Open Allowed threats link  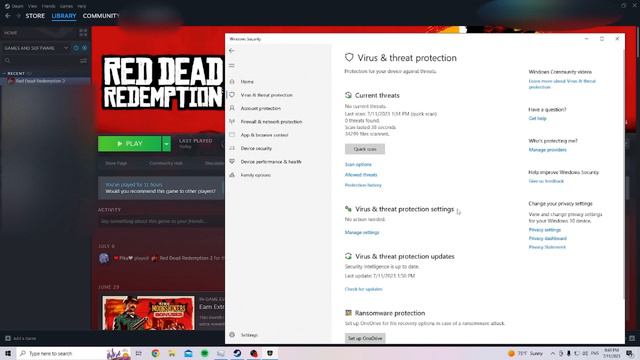(x=361, y=175)
